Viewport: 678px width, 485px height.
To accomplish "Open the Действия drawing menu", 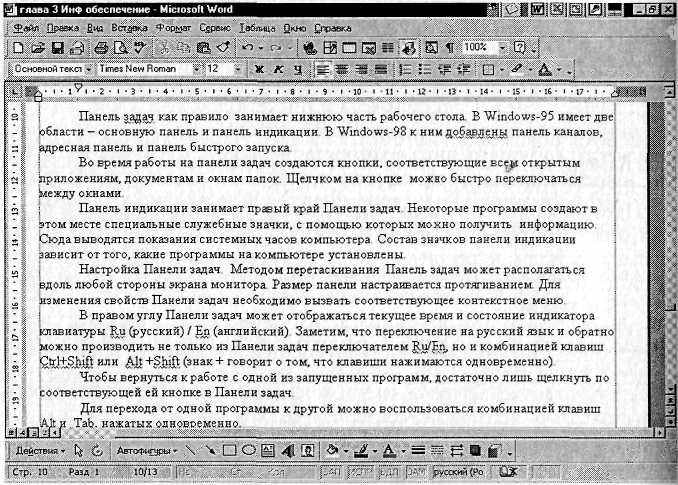I will pyautogui.click(x=40, y=450).
